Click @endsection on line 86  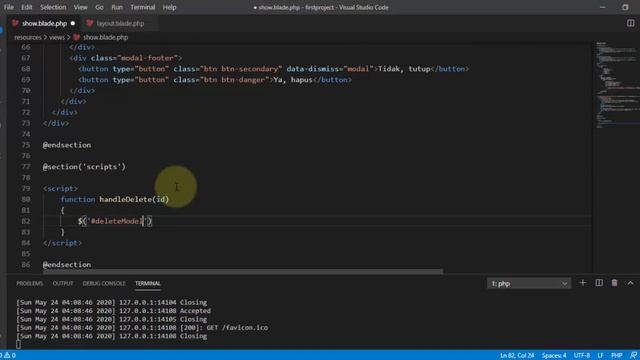pyautogui.click(x=67, y=264)
